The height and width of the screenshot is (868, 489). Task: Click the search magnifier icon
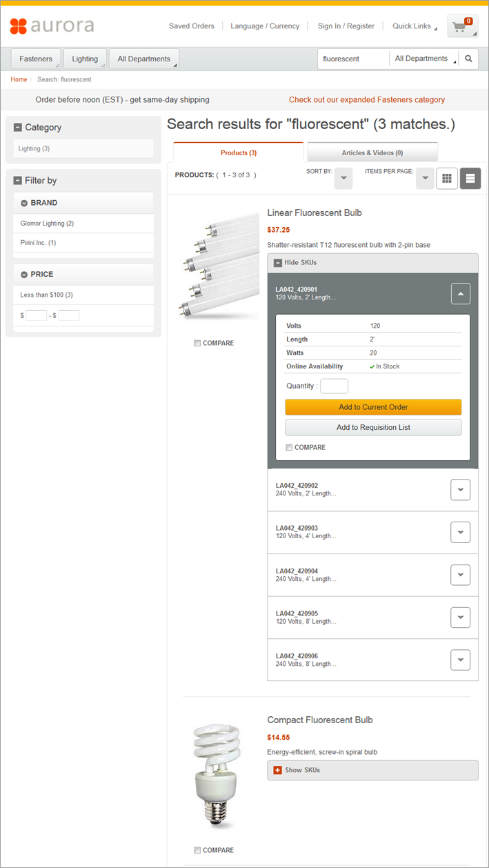(468, 59)
